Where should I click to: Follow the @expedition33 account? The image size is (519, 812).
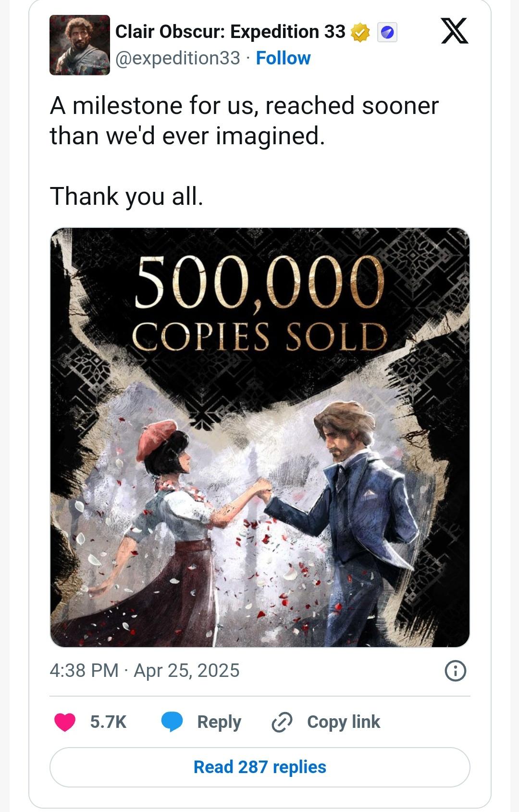coord(283,58)
